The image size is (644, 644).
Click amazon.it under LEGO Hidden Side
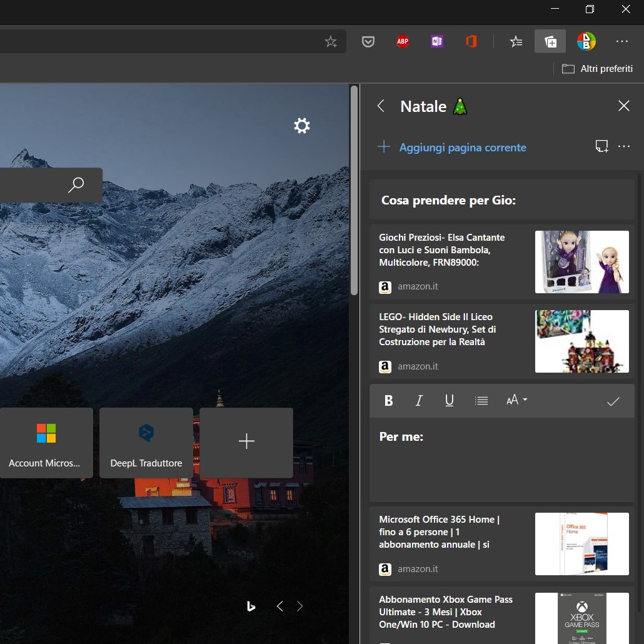coord(417,366)
